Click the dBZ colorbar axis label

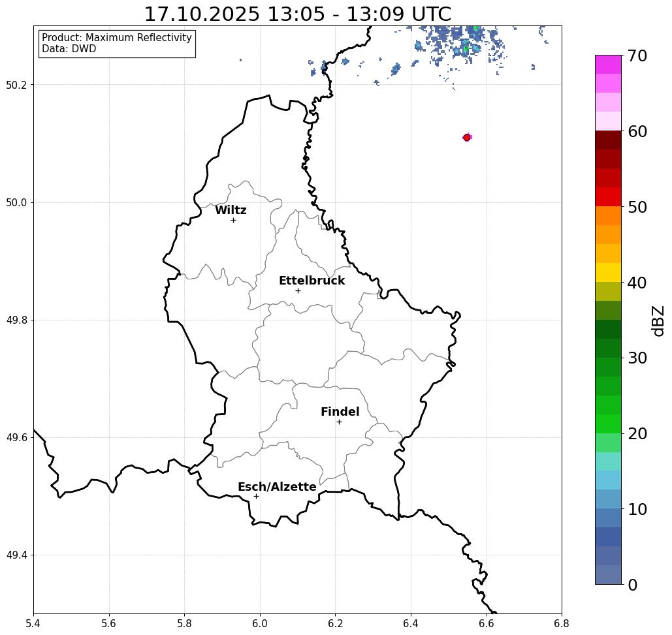(658, 320)
